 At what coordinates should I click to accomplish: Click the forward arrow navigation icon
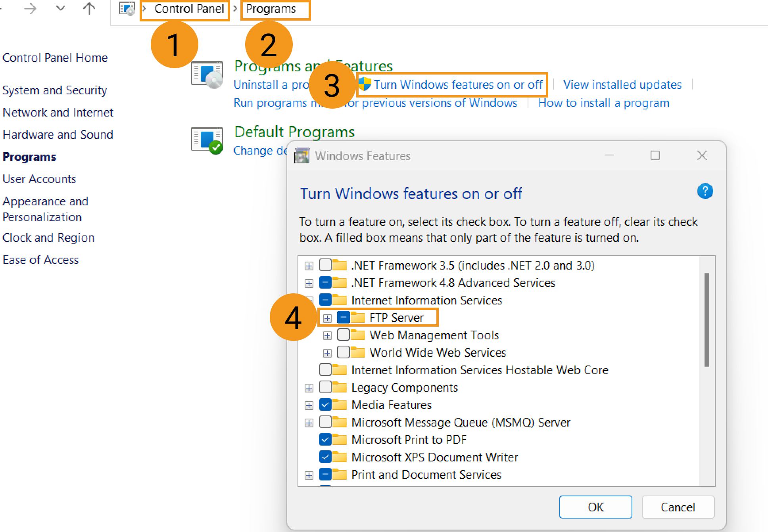(x=30, y=9)
